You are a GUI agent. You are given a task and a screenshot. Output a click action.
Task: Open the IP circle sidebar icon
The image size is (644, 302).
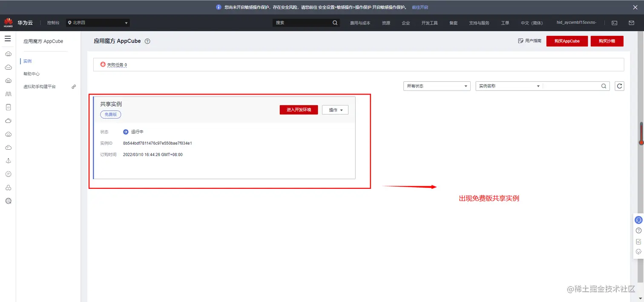coord(8,174)
